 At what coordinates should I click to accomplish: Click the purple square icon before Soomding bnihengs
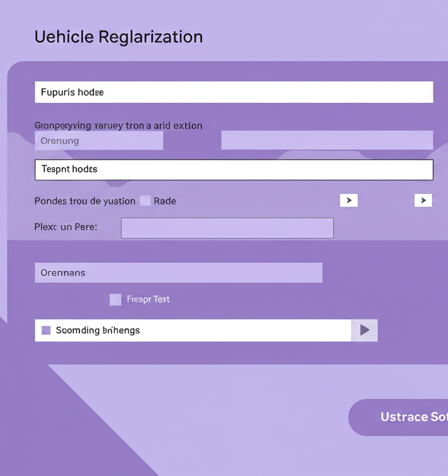[x=46, y=330]
